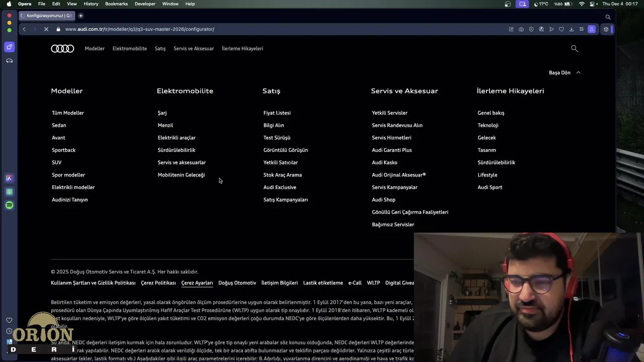Screen dimensions: 644x362
Task: Open the Doğuş Otomotiv footer link
Action: point(237,283)
